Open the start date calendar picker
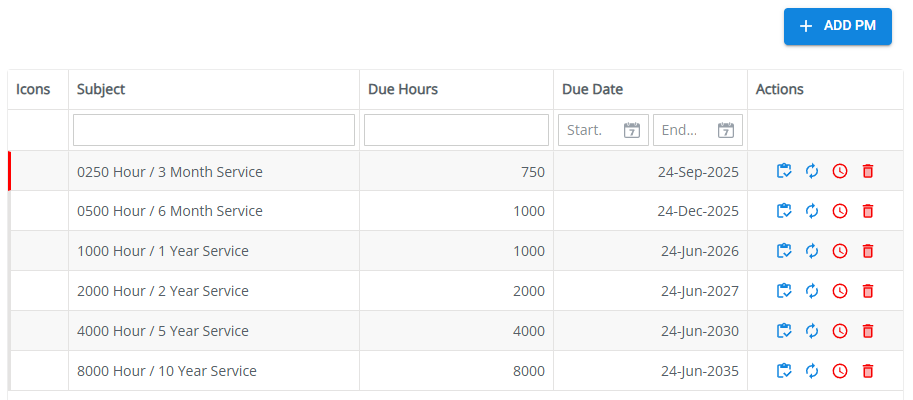913x400 pixels. coord(631,130)
